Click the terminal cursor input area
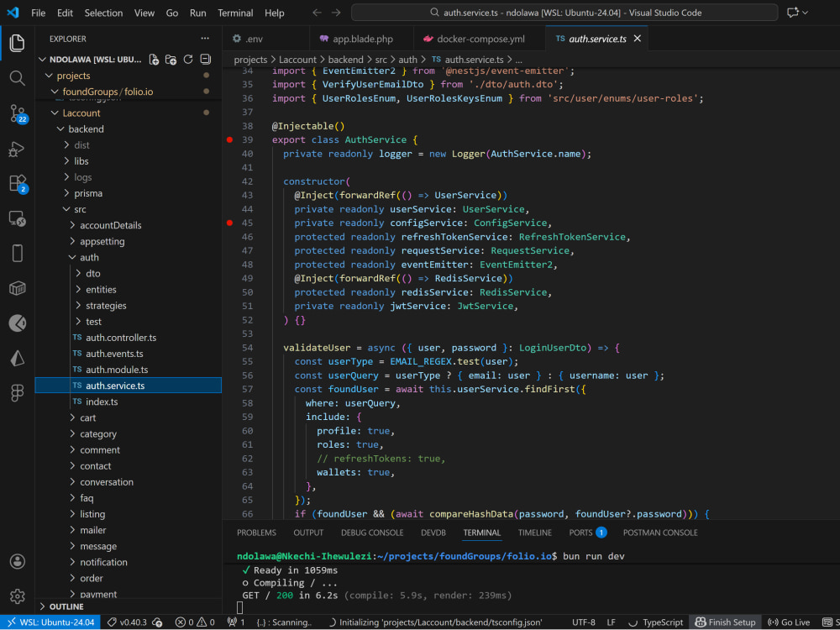The height and width of the screenshot is (630, 840). click(240, 607)
